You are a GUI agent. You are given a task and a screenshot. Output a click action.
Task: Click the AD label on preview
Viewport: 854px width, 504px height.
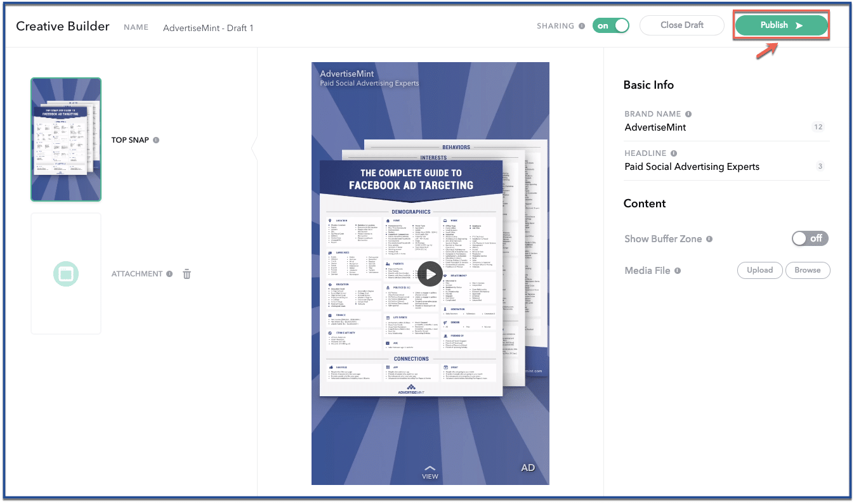(528, 468)
